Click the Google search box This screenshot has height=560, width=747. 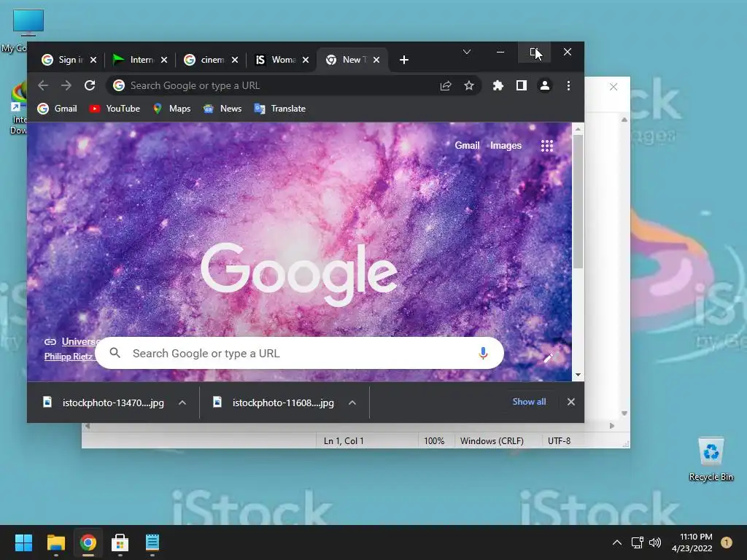299,354
